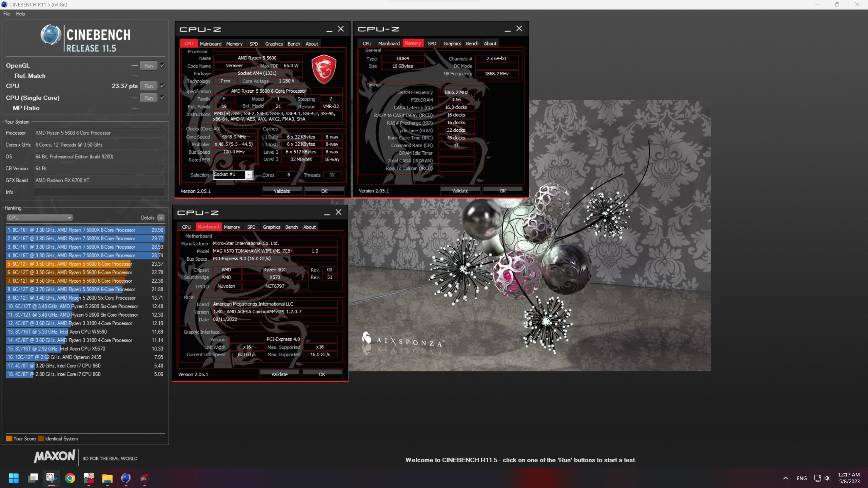Open Bench tab in top-left CPU-Z

[294, 44]
